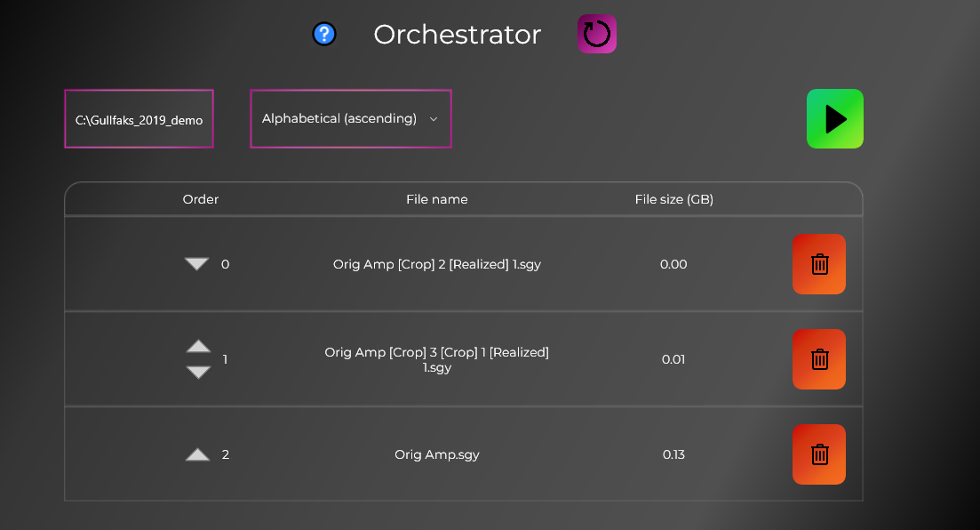Image resolution: width=980 pixels, height=530 pixels.
Task: Delete the Orig Amp [Crop] 3 row
Action: point(819,359)
